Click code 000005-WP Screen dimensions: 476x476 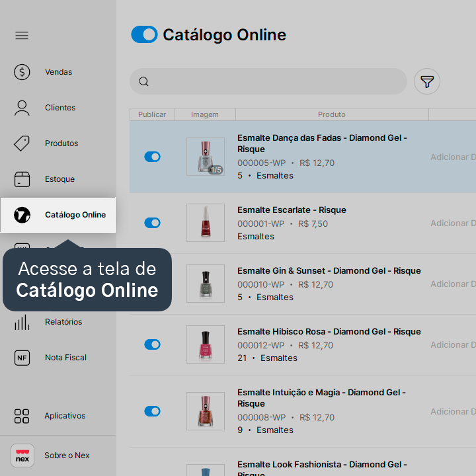point(261,163)
